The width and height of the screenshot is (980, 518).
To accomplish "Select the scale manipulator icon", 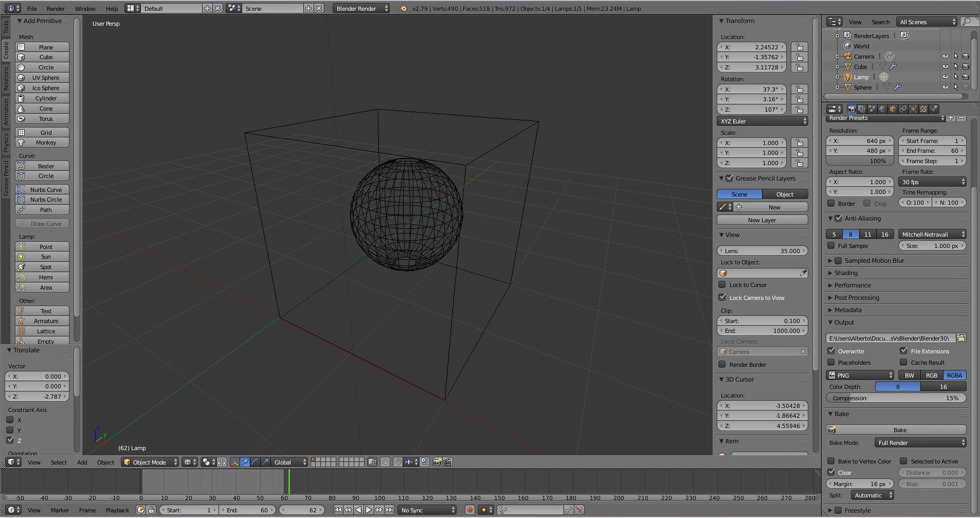I will point(265,462).
